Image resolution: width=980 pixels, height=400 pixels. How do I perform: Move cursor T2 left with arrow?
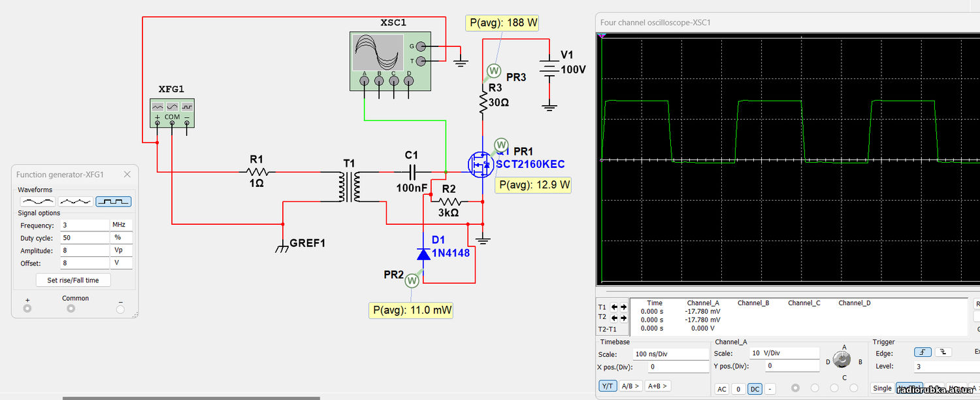615,317
